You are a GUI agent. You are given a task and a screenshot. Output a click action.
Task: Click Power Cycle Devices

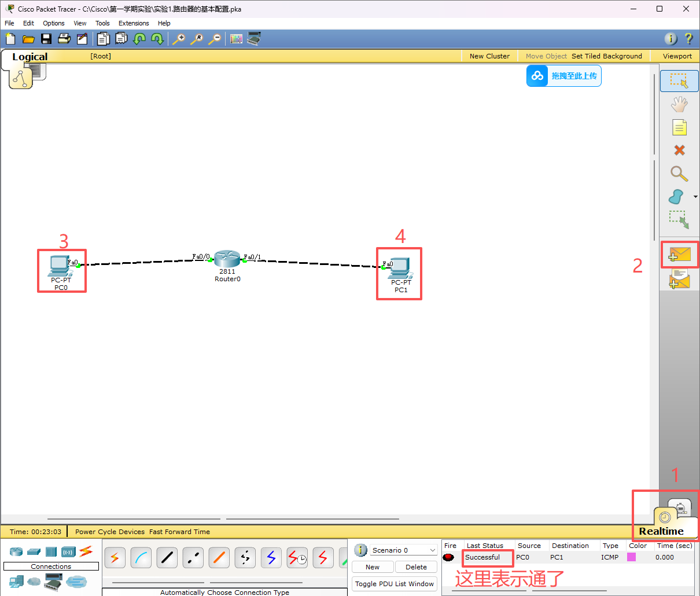click(x=110, y=532)
